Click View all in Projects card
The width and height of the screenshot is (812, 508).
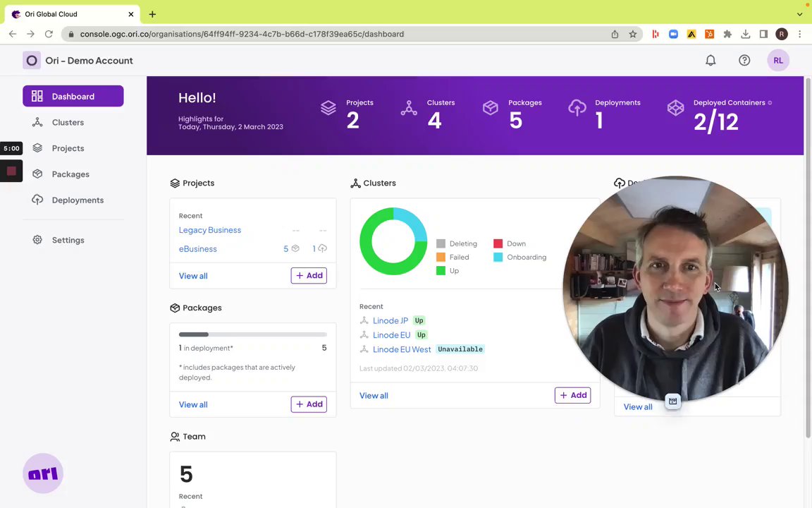click(x=193, y=276)
